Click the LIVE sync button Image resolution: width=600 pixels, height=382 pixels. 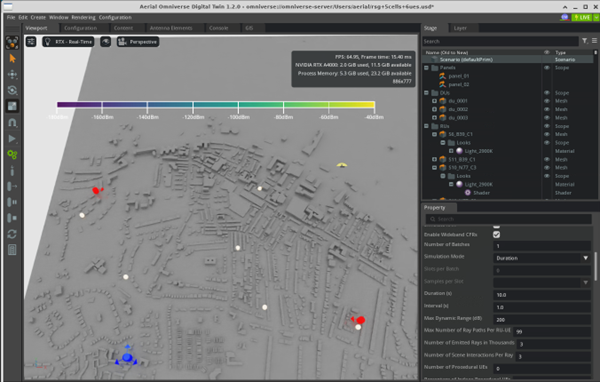coord(582,17)
